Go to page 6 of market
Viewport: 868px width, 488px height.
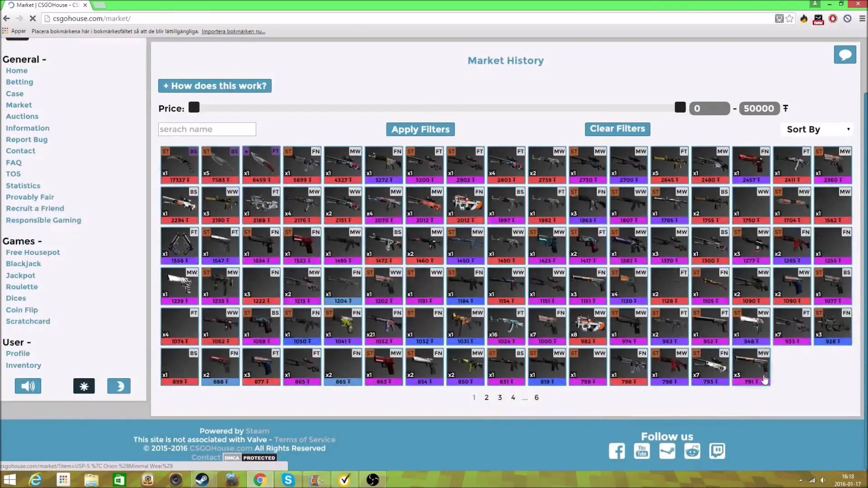[x=537, y=398]
